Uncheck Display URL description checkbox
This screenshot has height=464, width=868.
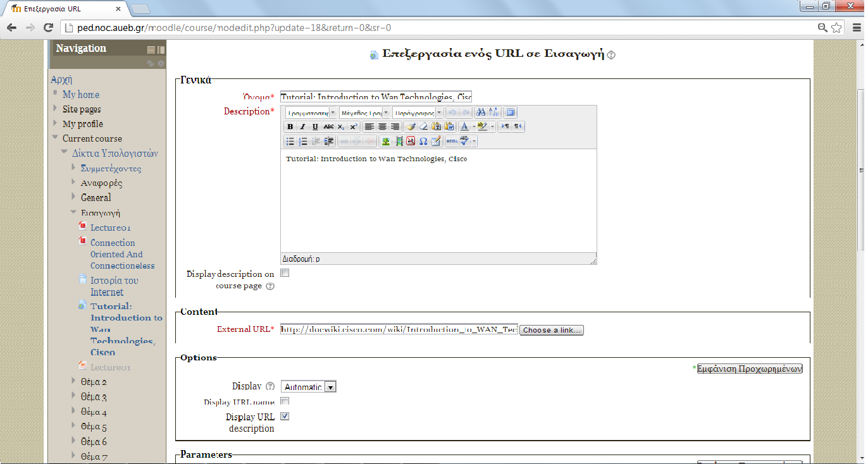coord(285,416)
